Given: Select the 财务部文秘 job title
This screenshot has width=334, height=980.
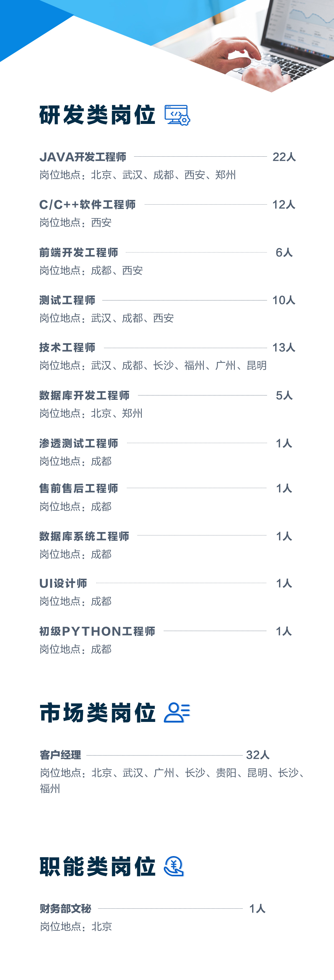Looking at the screenshot, I should (65, 908).
